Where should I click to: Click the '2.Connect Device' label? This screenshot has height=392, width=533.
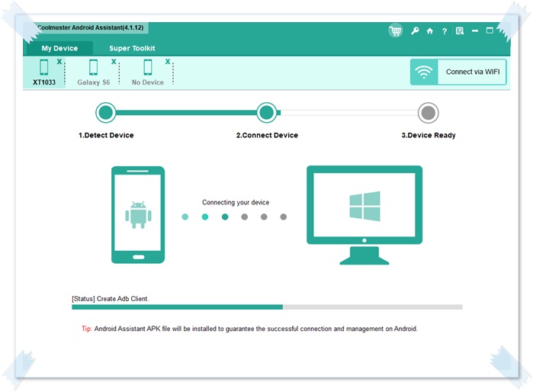coord(267,135)
